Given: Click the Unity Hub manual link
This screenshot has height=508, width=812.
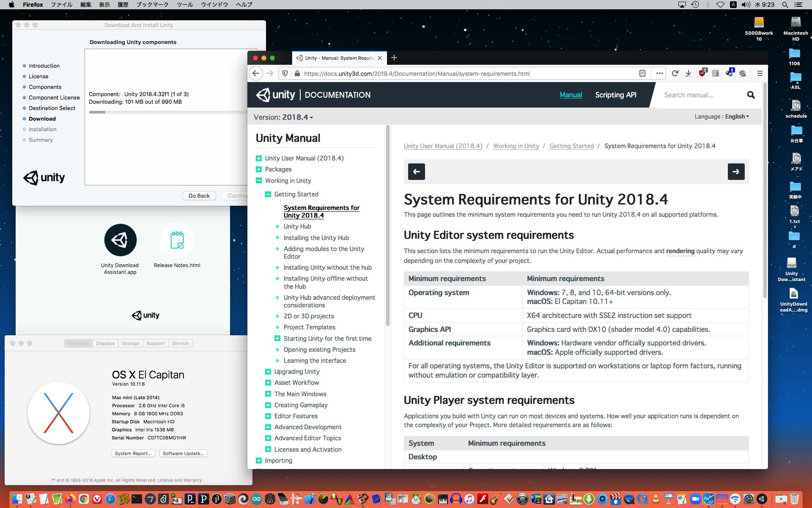Looking at the screenshot, I should (x=297, y=226).
